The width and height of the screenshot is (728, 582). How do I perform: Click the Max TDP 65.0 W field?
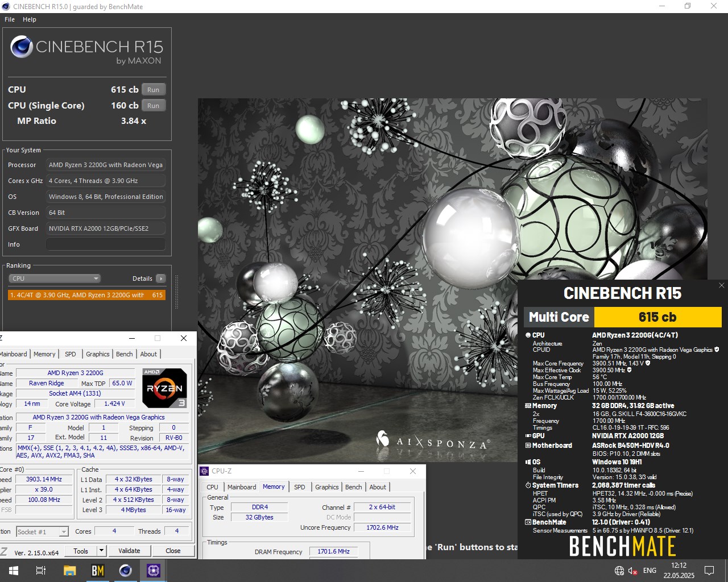click(x=122, y=383)
